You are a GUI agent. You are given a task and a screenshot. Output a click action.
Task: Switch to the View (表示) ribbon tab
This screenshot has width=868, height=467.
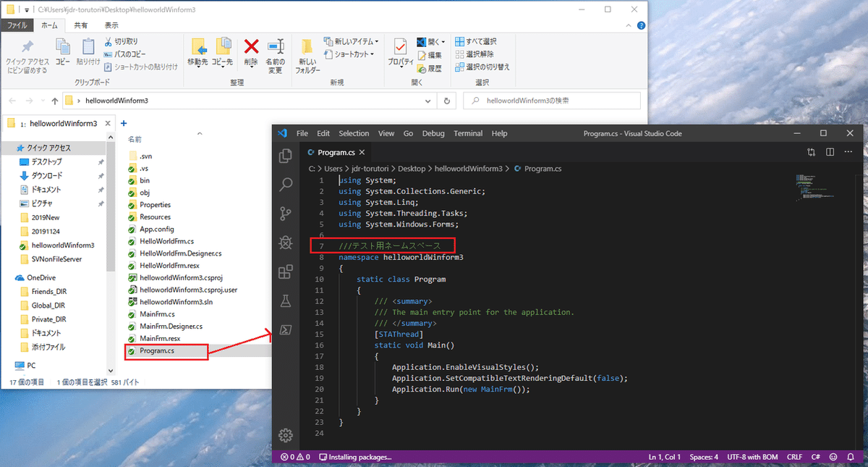[x=113, y=25]
